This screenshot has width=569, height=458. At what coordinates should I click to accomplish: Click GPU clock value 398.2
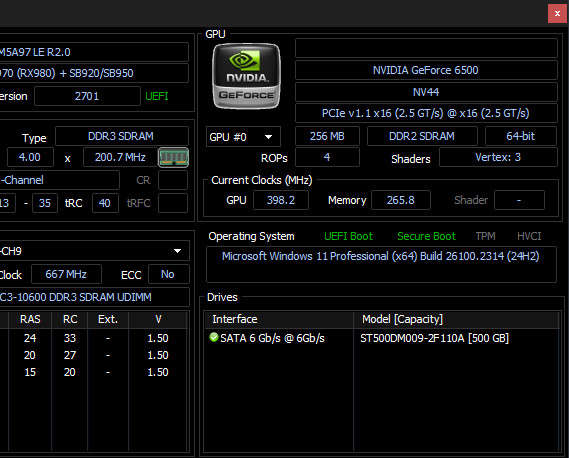tap(281, 200)
